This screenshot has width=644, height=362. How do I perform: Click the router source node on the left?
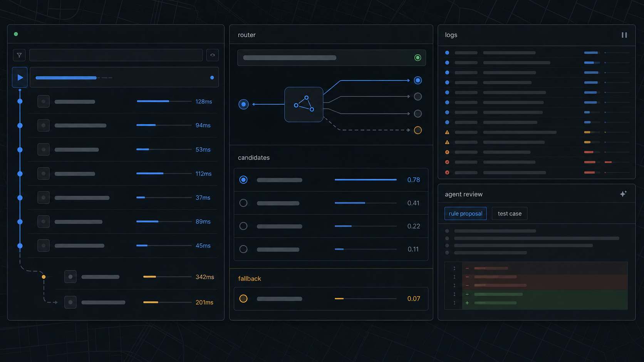(x=243, y=104)
